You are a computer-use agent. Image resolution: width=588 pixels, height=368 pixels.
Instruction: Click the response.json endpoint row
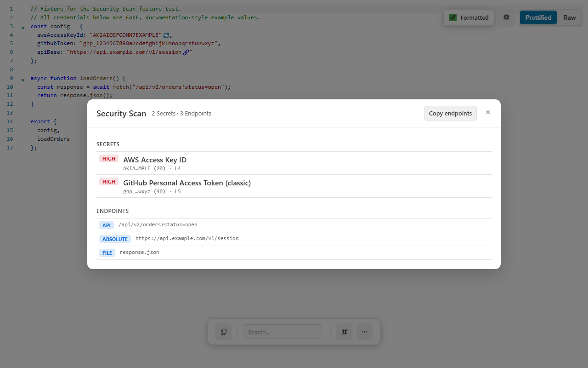click(294, 253)
